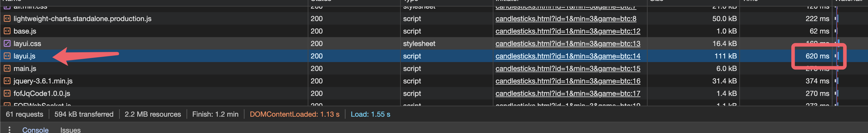Click the 200 status cell for main.js
Viewport: 868px width, 133px height.
[x=316, y=68]
